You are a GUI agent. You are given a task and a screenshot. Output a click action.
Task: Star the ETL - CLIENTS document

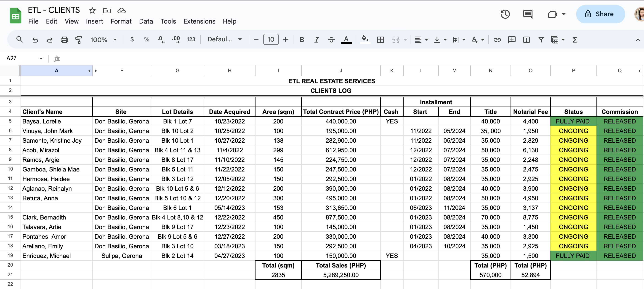pyautogui.click(x=92, y=11)
